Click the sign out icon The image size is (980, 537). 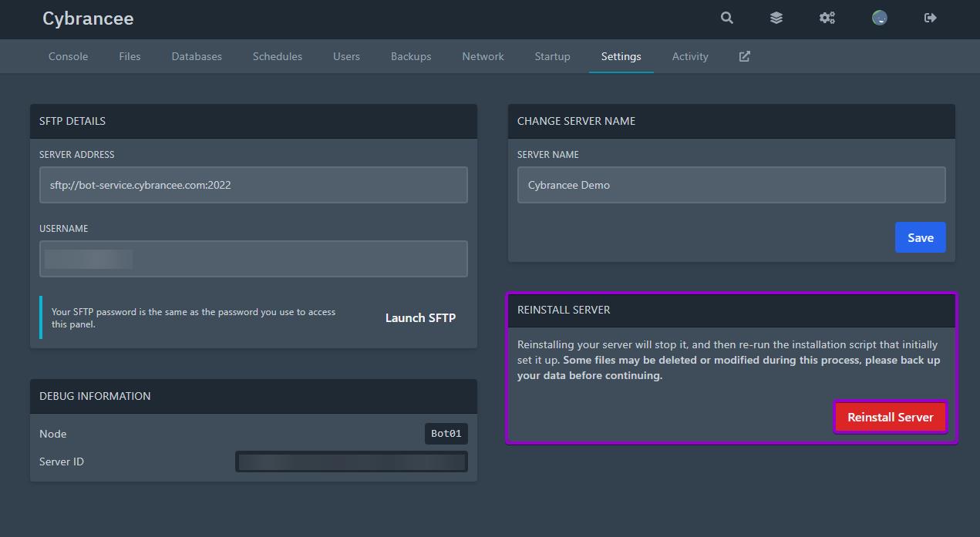tap(931, 18)
